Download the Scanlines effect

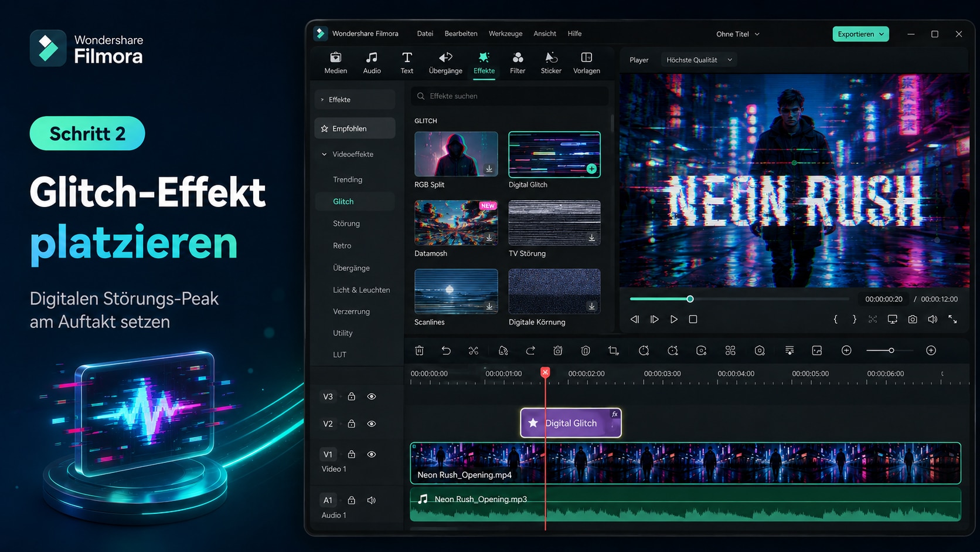point(489,306)
